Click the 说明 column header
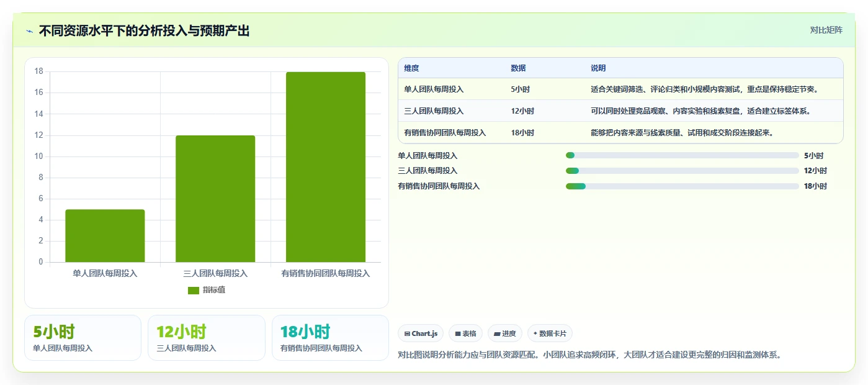The width and height of the screenshot is (868, 385). (598, 68)
